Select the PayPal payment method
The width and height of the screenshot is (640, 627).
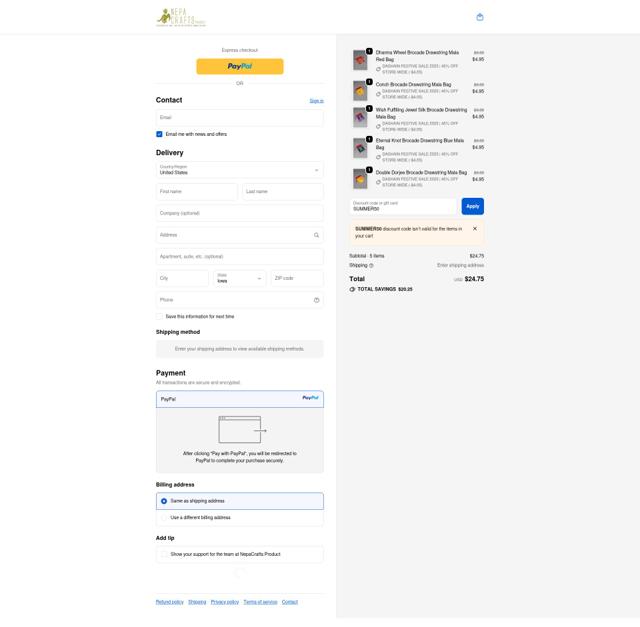[x=240, y=399]
